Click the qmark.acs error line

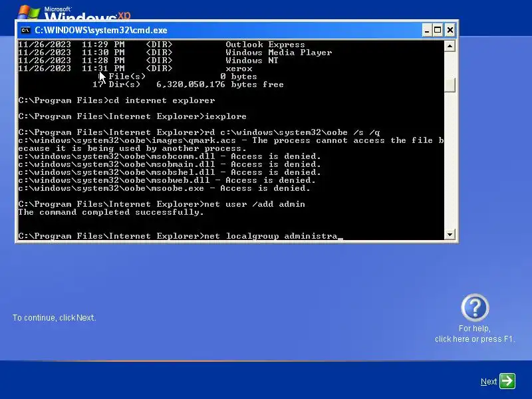click(x=231, y=144)
